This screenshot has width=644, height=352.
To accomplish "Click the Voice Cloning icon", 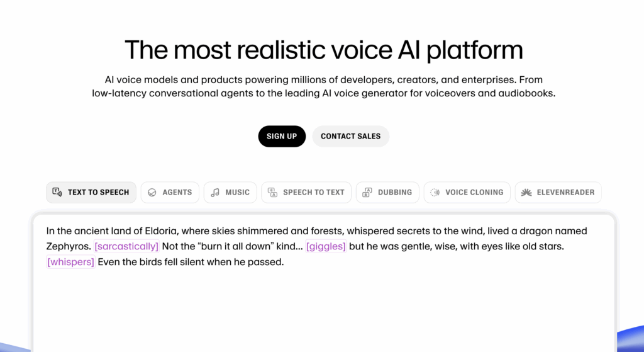I will pyautogui.click(x=435, y=192).
